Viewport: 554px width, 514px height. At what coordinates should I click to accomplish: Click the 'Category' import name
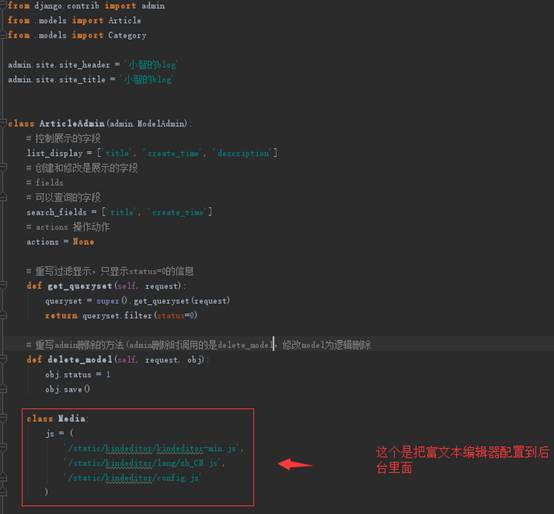pos(127,35)
